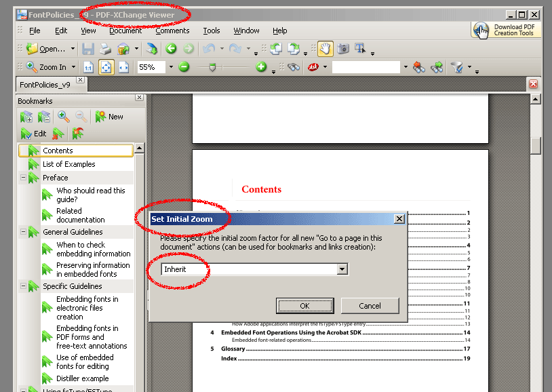Open the Open button dropdown arrow
This screenshot has width=552, height=392.
(73, 49)
